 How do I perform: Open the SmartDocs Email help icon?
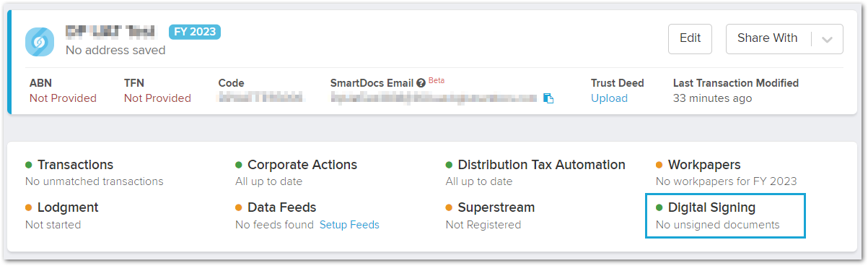[421, 83]
